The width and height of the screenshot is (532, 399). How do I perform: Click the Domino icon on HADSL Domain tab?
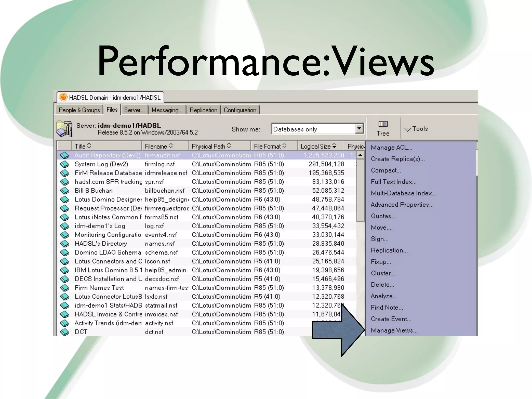63,97
